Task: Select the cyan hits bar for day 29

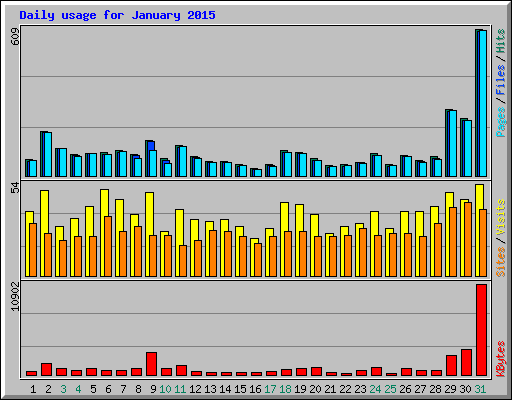Action: pyautogui.click(x=453, y=143)
